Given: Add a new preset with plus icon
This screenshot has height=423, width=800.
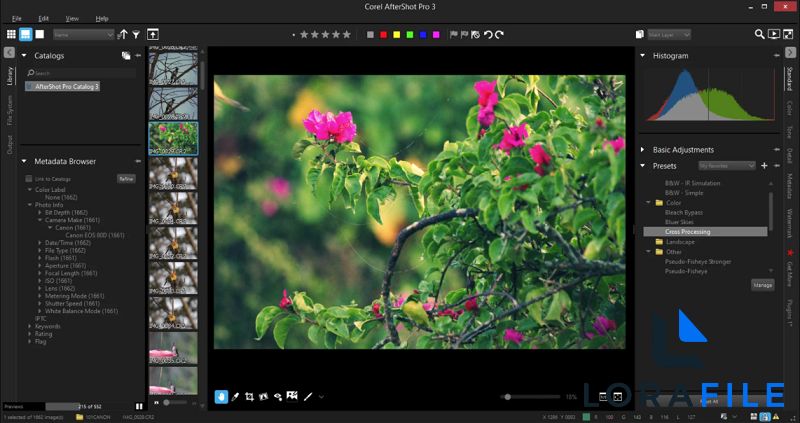Looking at the screenshot, I should coord(764,166).
